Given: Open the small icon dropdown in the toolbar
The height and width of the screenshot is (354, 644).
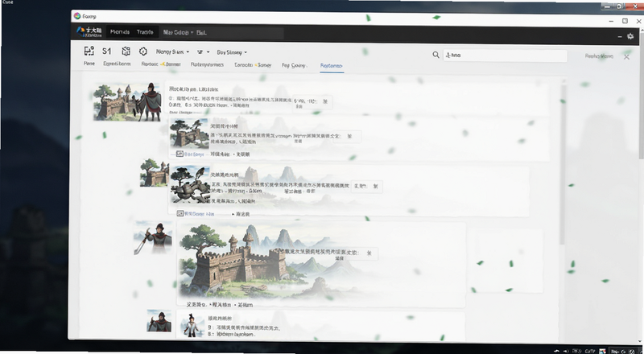Looking at the screenshot, I should coord(204,52).
